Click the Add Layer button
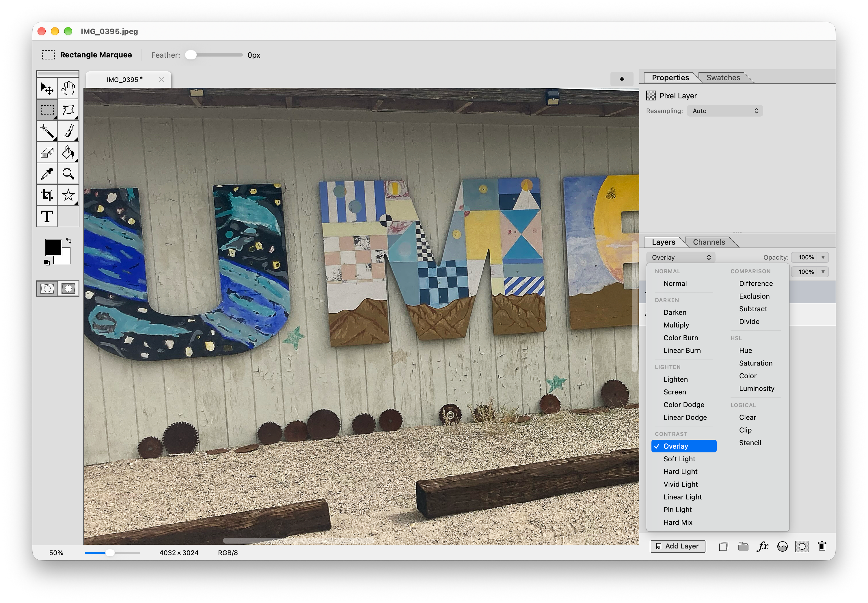Viewport: 868px width, 603px height. click(677, 546)
